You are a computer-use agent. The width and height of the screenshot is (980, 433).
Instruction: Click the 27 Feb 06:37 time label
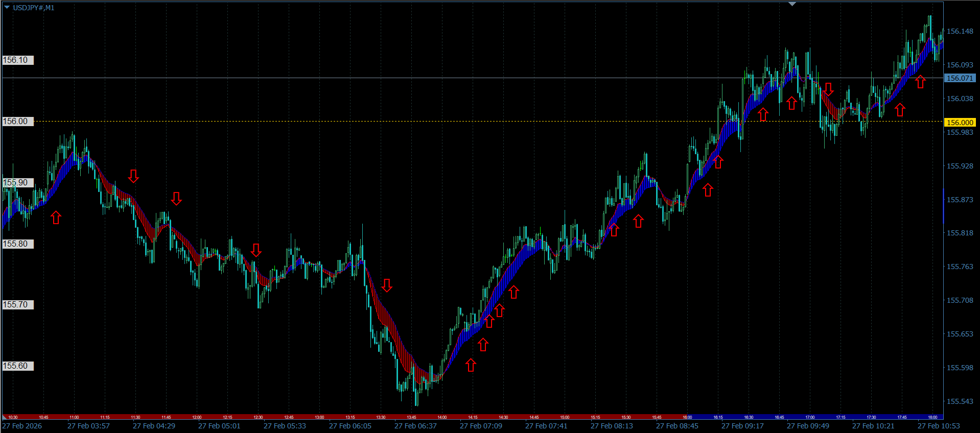pyautogui.click(x=415, y=426)
